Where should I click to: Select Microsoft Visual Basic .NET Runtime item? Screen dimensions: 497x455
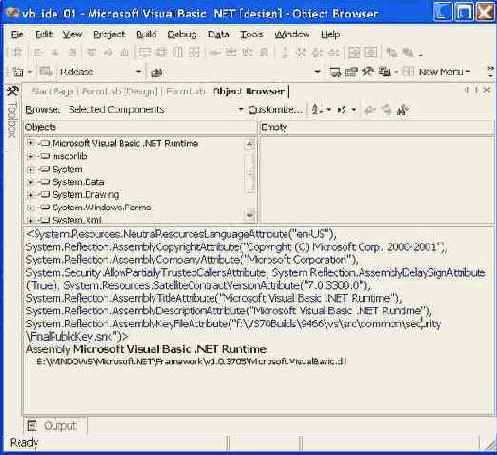pos(125,143)
